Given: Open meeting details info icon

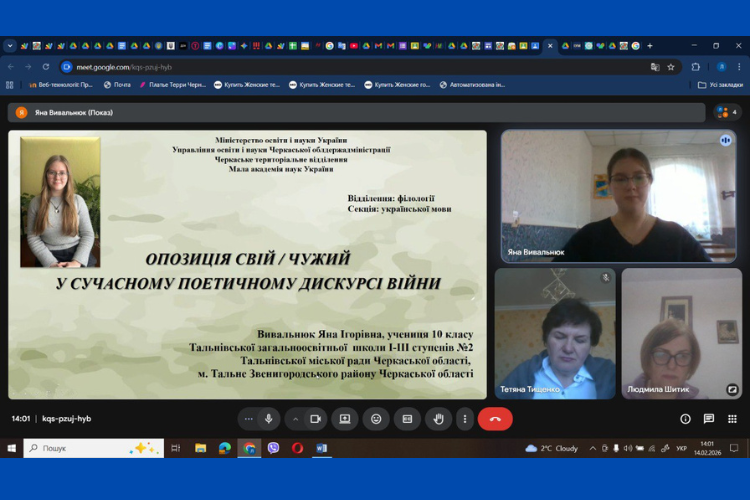Looking at the screenshot, I should point(685,419).
